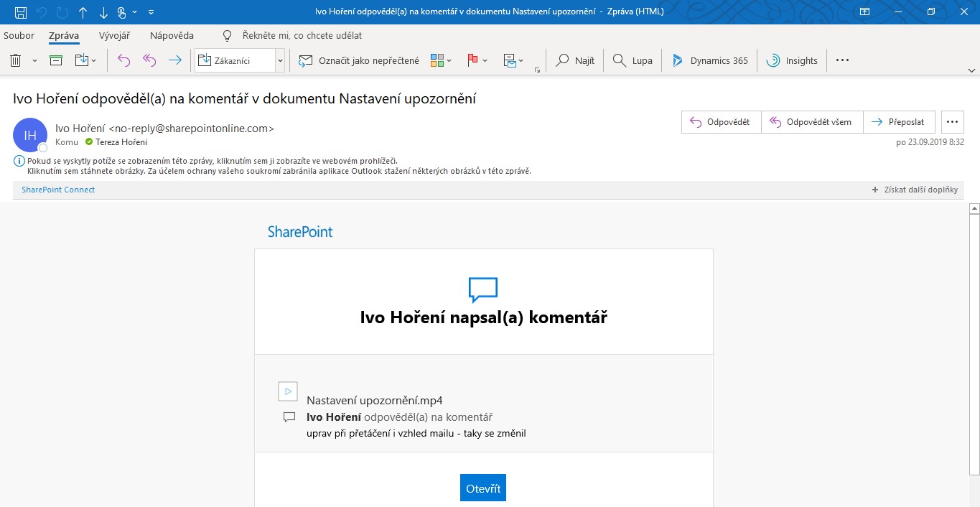
Task: Click the Lupa zoom magnifier
Action: tap(633, 61)
